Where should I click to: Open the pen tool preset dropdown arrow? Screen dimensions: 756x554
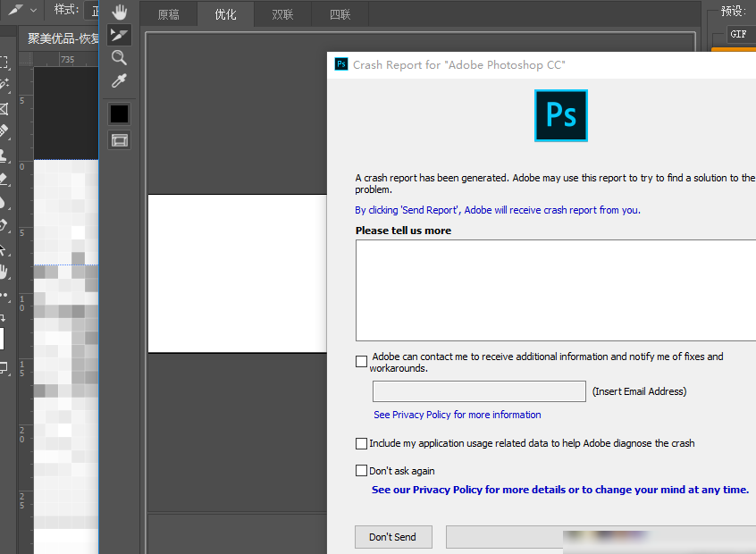(33, 10)
